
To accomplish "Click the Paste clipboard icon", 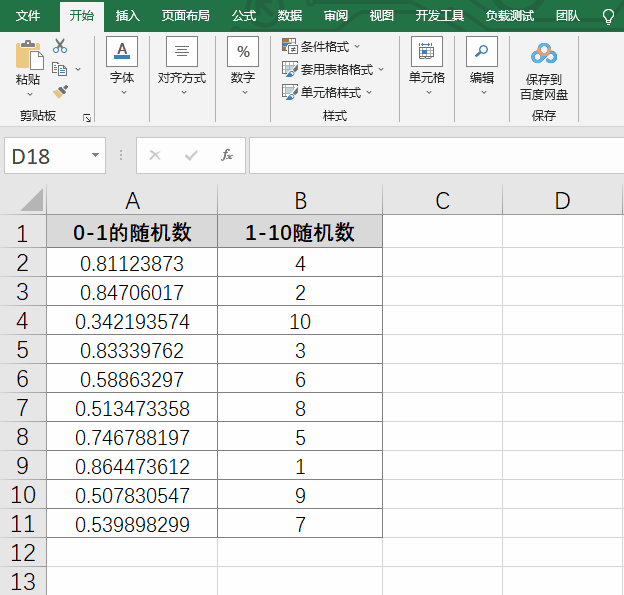I will coord(29,55).
